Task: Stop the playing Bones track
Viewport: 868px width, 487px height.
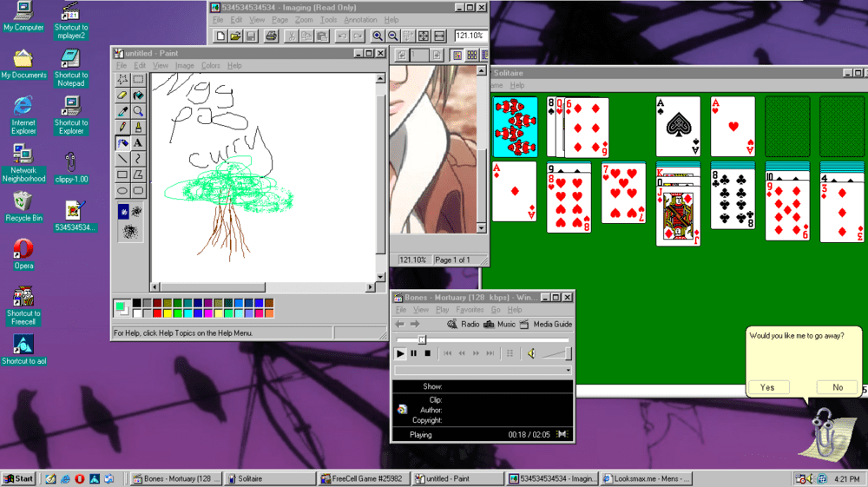Action: point(427,353)
